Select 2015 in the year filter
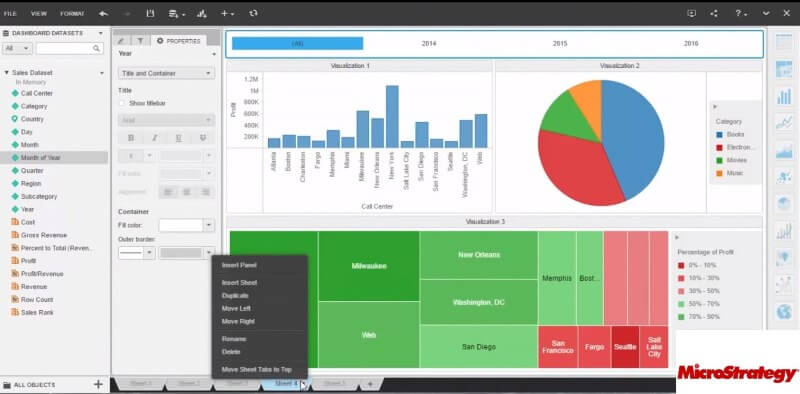 click(x=560, y=44)
